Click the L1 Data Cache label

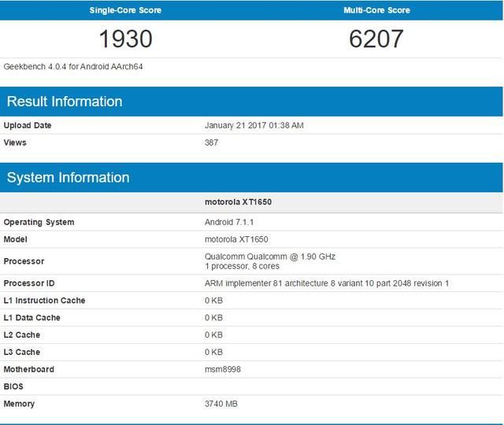coord(31,318)
